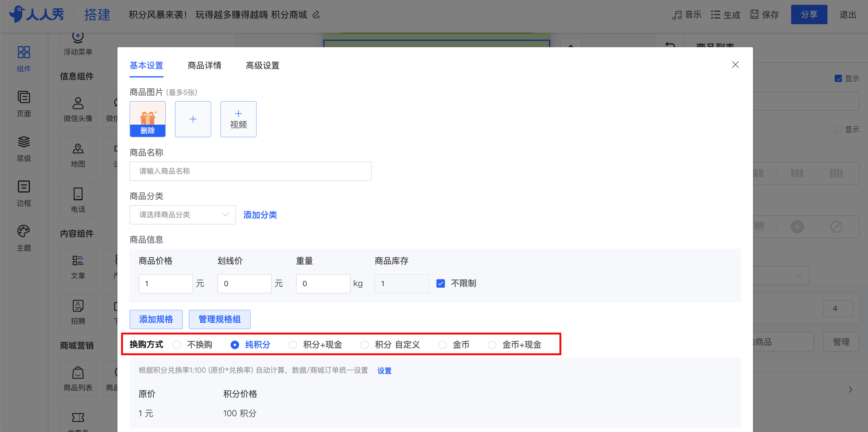Click the 设置 exchange rate link
Image resolution: width=868 pixels, height=432 pixels.
point(384,370)
